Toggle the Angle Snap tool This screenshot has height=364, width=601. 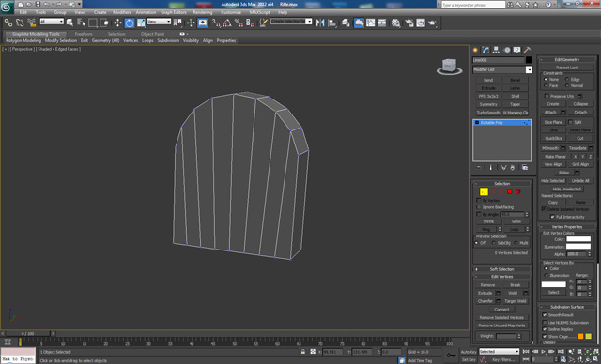(227, 23)
